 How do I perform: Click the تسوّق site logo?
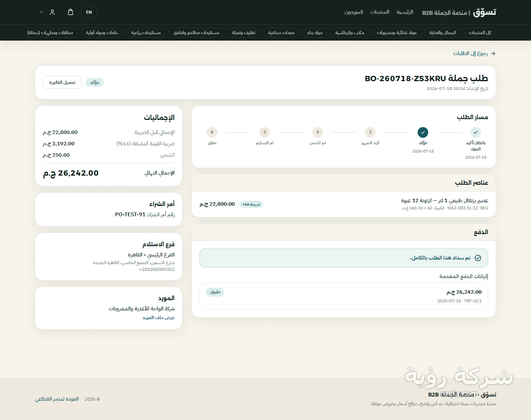click(x=485, y=12)
